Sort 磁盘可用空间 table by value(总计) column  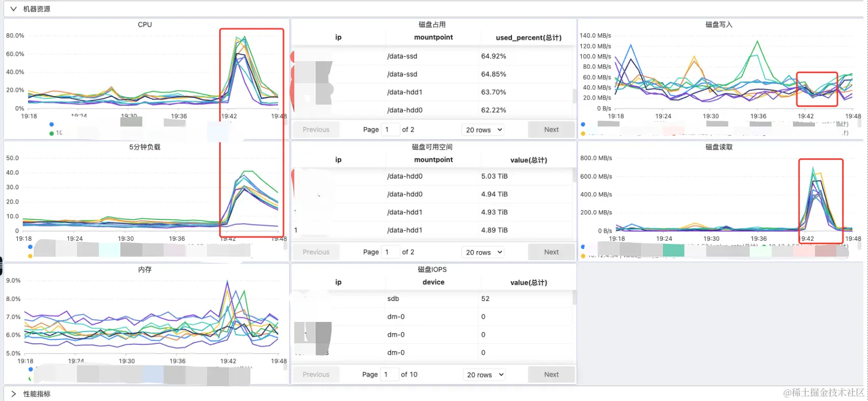(x=528, y=160)
